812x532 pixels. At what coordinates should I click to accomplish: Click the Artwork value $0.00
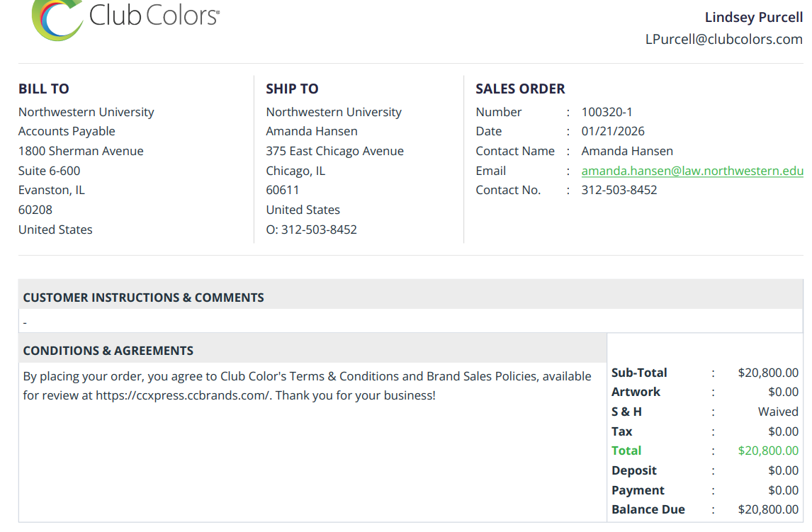[784, 392]
